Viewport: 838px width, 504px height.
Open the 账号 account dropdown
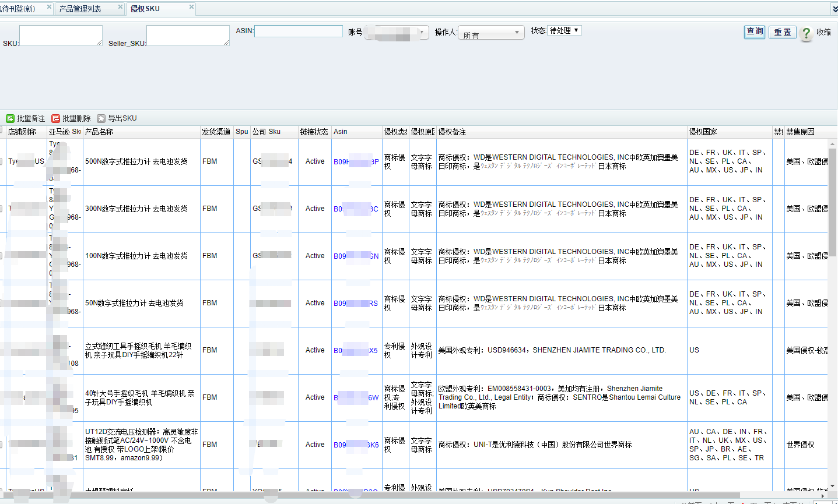pyautogui.click(x=397, y=32)
